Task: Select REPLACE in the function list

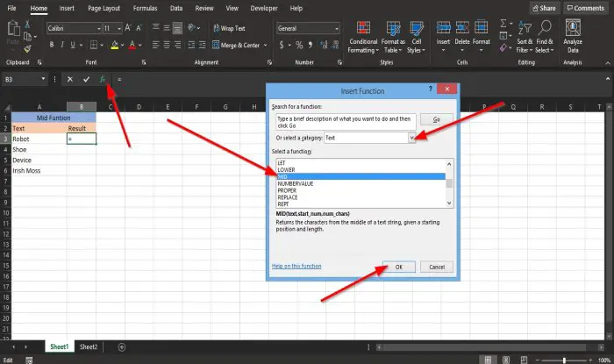Action: click(x=361, y=197)
